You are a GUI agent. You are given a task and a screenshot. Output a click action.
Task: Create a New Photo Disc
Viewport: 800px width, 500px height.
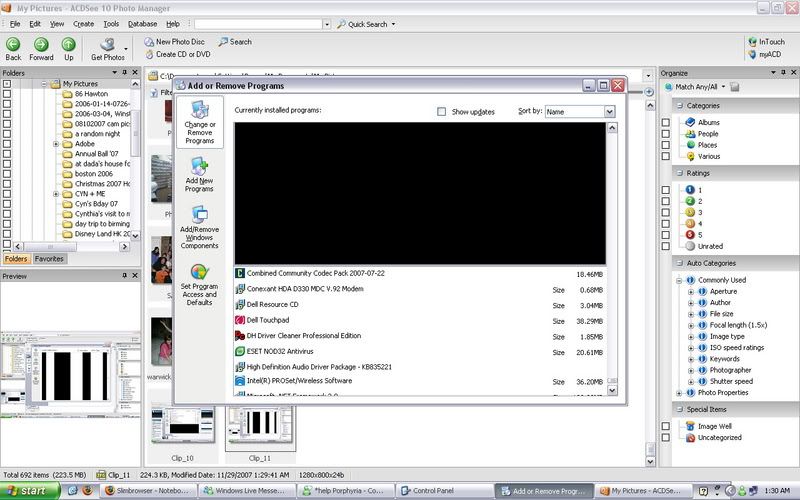click(x=174, y=42)
